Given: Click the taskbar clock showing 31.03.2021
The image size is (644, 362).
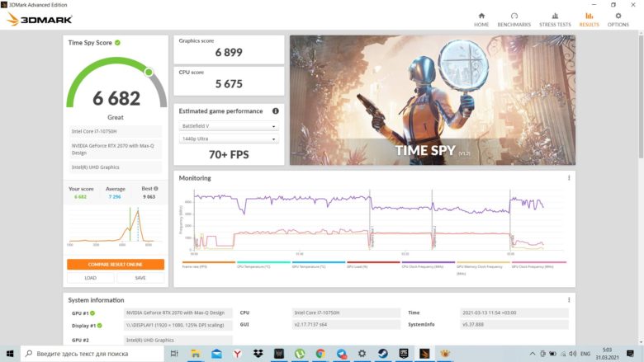Looking at the screenshot, I should coord(607,354).
